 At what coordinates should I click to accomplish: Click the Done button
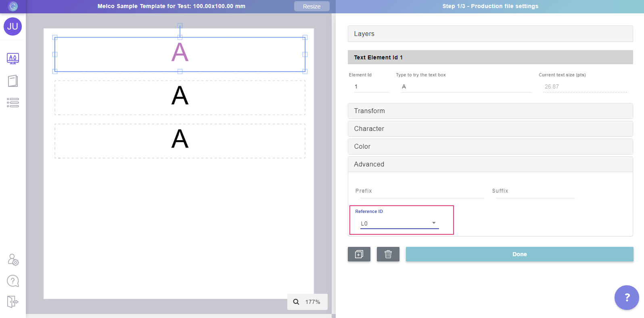point(519,254)
